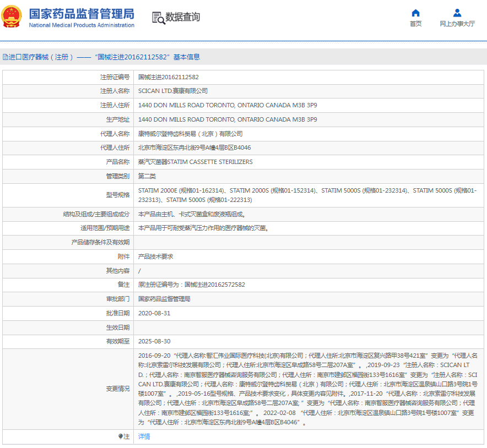Click the 首页 label

(415, 24)
